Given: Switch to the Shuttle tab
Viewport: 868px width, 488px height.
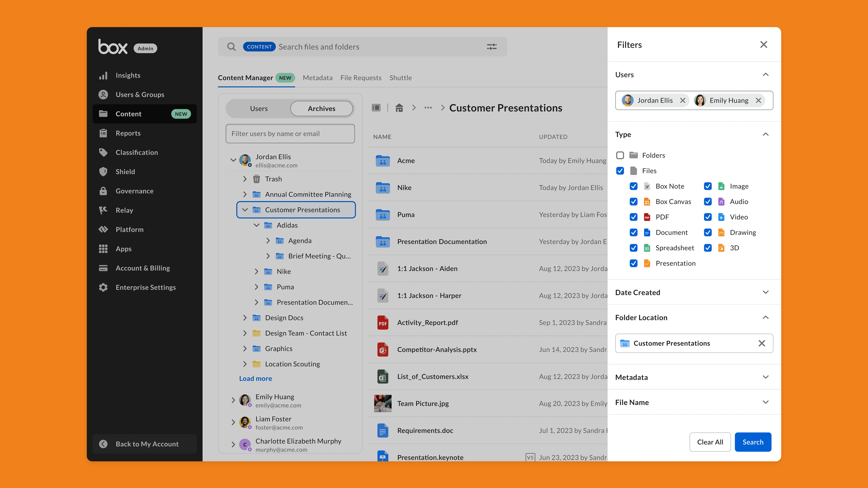Looking at the screenshot, I should [x=400, y=78].
